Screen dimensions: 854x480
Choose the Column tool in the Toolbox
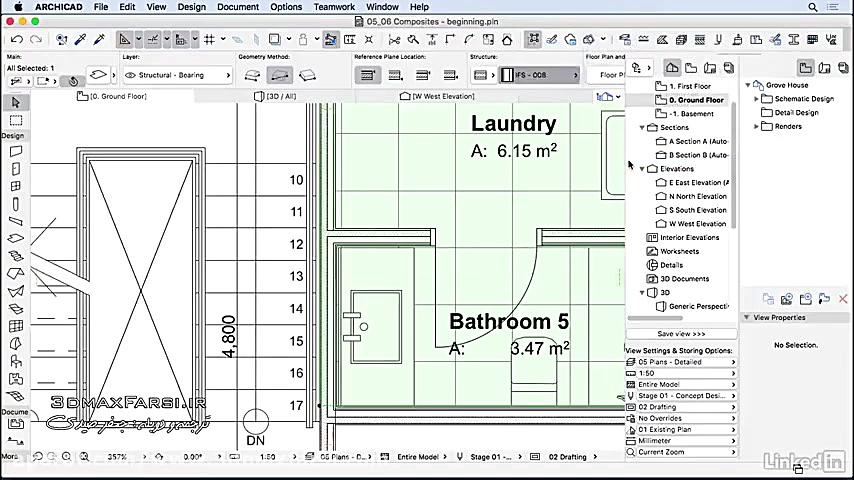coord(16,204)
